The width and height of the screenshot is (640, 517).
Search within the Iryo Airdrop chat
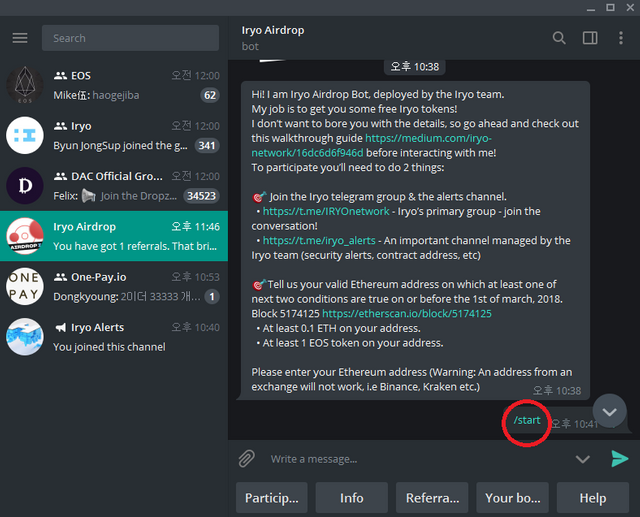559,38
